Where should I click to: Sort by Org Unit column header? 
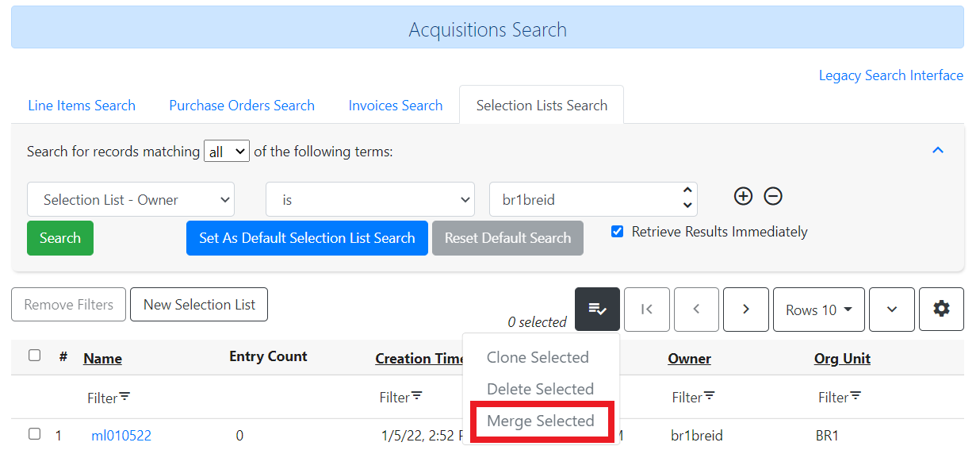pos(842,359)
